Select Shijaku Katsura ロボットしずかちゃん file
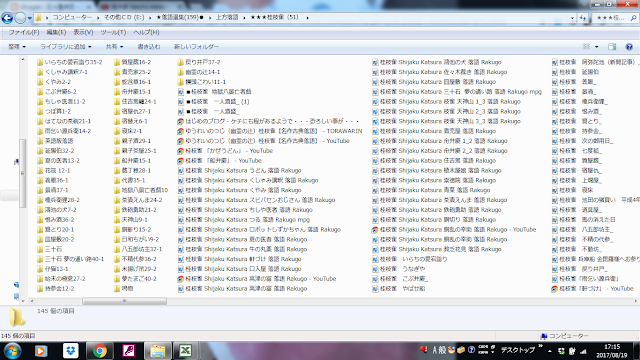Image resolution: width=640 pixels, height=360 pixels. 259,229
